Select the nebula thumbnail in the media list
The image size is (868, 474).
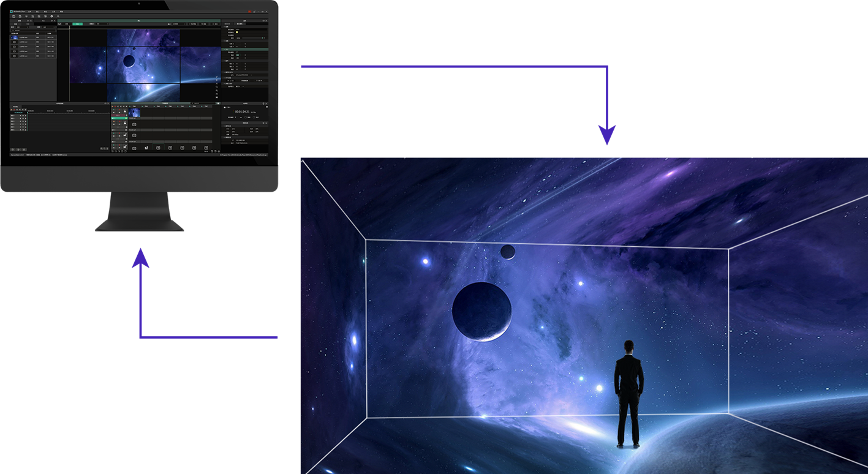click(15, 37)
